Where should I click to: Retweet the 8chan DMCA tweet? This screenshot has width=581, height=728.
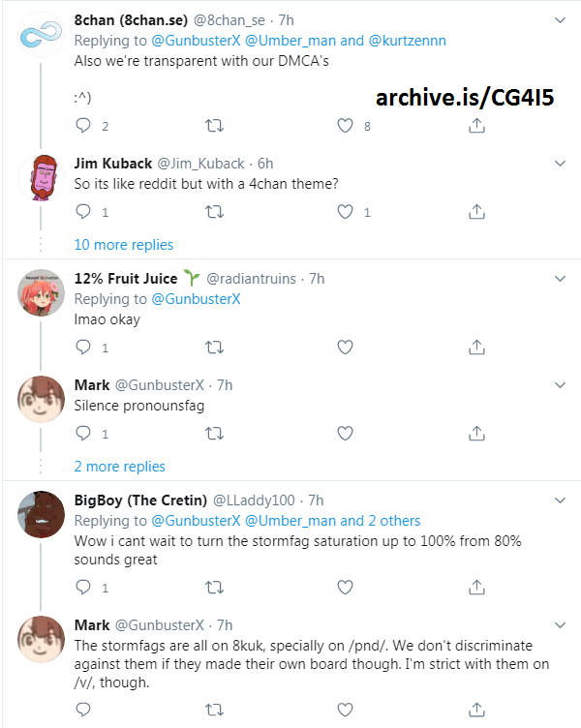coord(215,125)
